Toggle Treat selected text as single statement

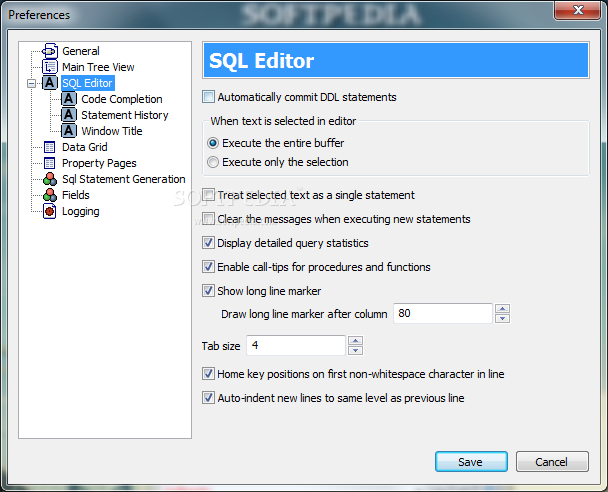coord(208,195)
